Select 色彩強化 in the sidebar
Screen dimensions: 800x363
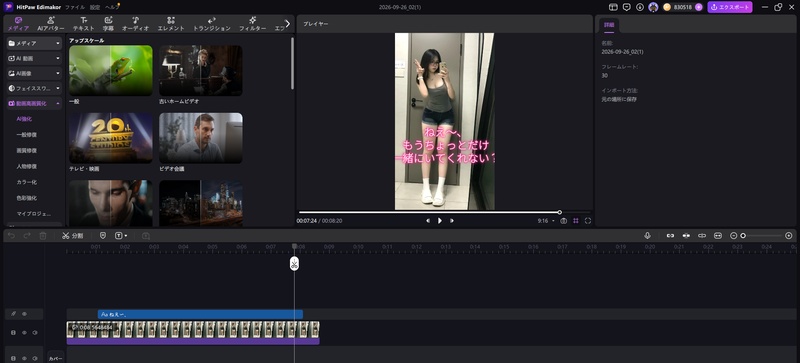27,198
